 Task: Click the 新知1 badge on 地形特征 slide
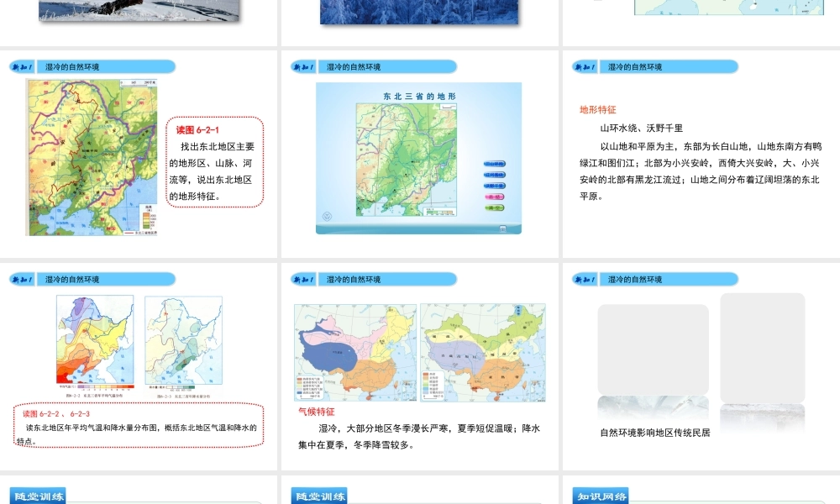(584, 66)
